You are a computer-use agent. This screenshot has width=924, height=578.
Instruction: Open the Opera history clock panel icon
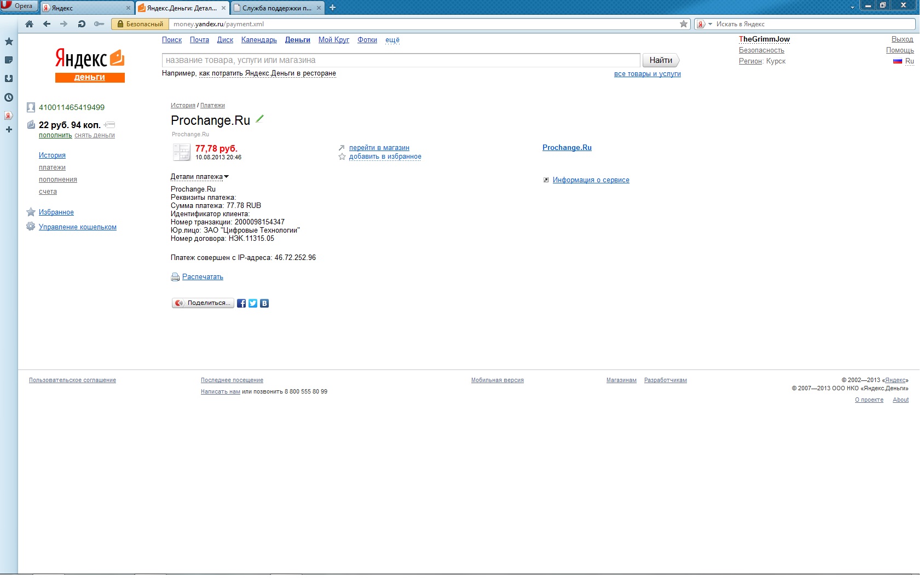9,97
